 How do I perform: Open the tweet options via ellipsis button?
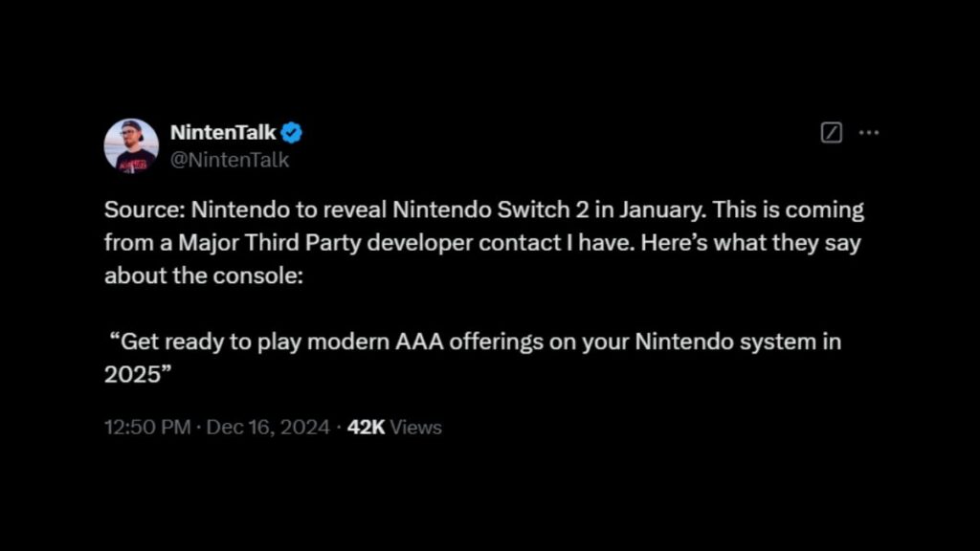coord(869,132)
